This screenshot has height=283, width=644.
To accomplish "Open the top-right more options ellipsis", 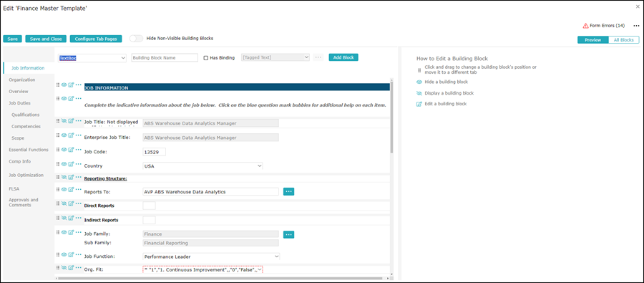I will (636, 26).
